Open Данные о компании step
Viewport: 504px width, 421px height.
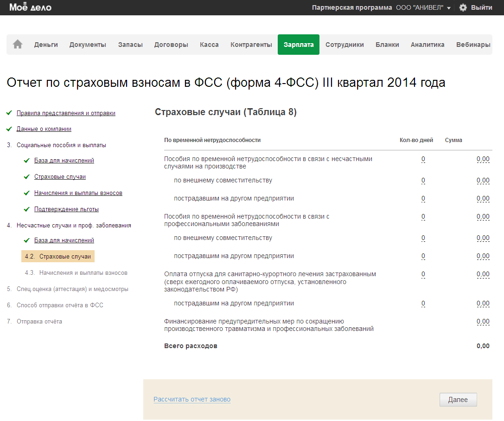[x=44, y=129]
